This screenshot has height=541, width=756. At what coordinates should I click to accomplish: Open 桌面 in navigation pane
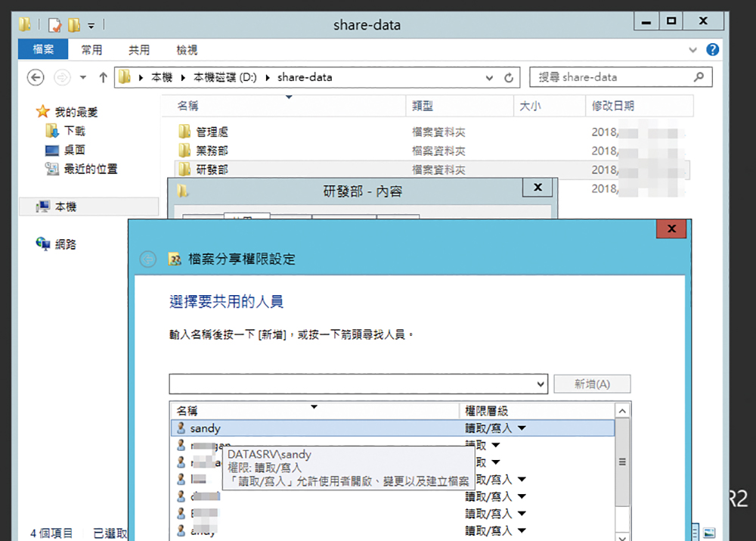74,150
